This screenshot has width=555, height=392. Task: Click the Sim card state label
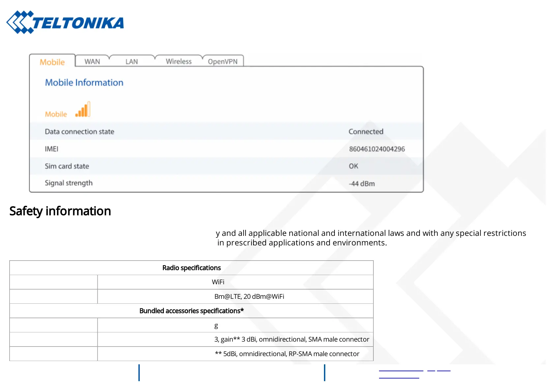pos(67,166)
